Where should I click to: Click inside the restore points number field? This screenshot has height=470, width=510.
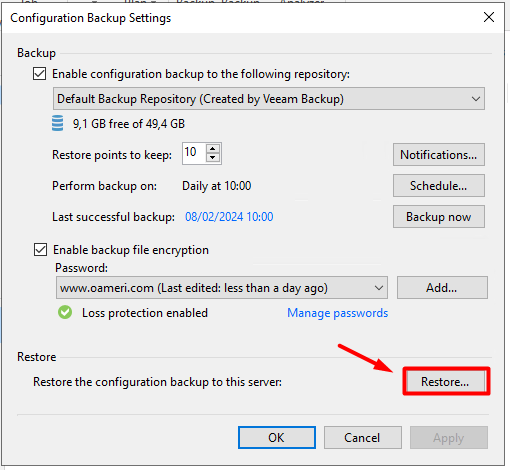pyautogui.click(x=194, y=153)
